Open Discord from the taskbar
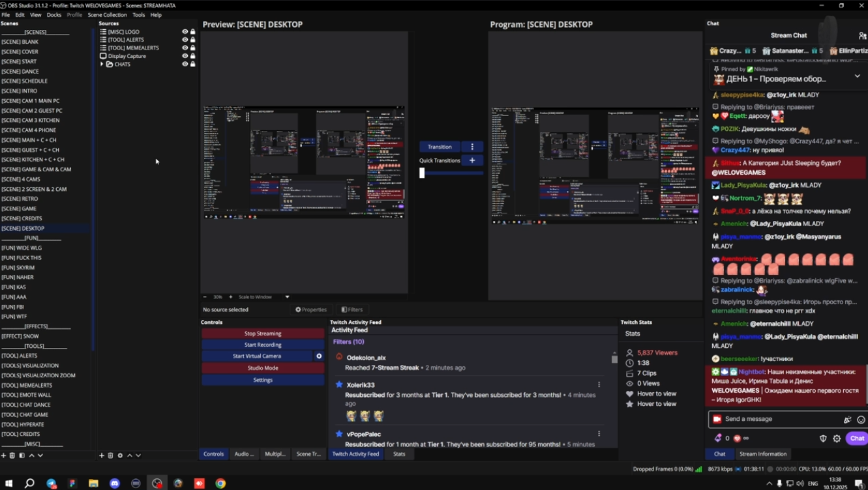868x490 pixels. click(115, 483)
